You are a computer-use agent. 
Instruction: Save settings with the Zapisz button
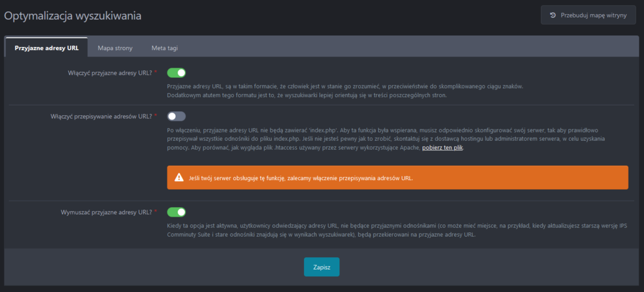click(x=321, y=266)
